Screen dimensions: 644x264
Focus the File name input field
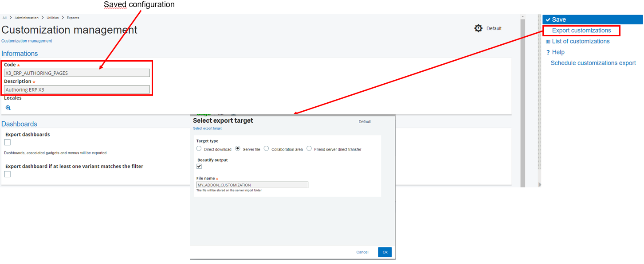point(252,185)
